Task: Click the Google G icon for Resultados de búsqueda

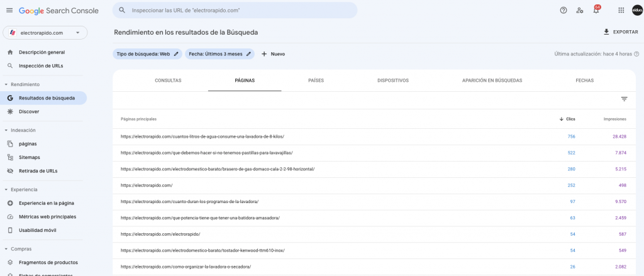Action: coord(10,98)
